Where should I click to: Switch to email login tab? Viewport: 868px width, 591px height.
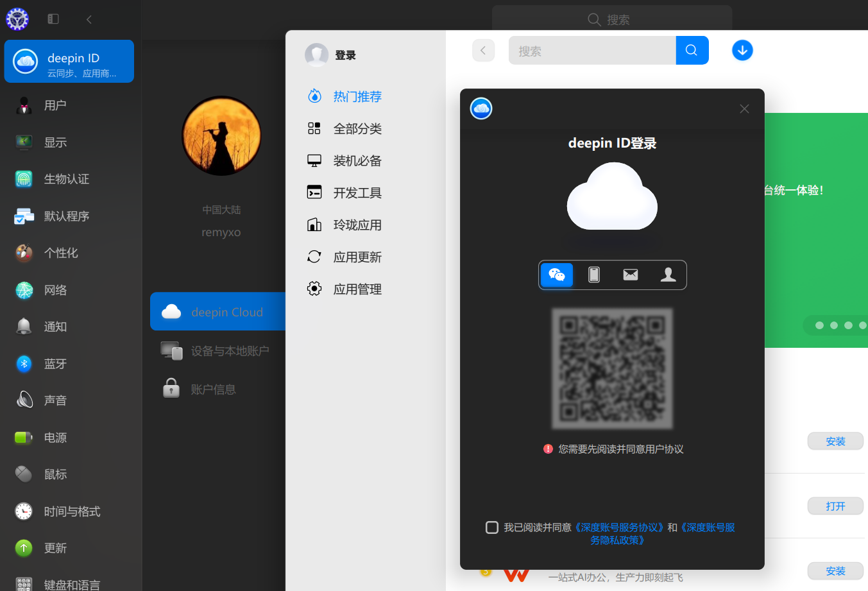631,275
